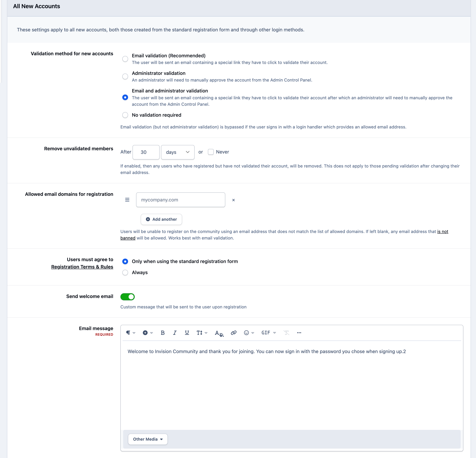Image resolution: width=476 pixels, height=458 pixels.
Task: Click the clear formatting icon
Action: pos(286,333)
